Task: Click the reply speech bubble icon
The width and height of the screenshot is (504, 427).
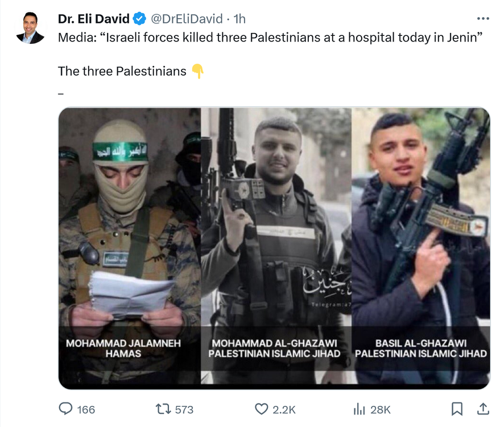Action: (x=65, y=409)
